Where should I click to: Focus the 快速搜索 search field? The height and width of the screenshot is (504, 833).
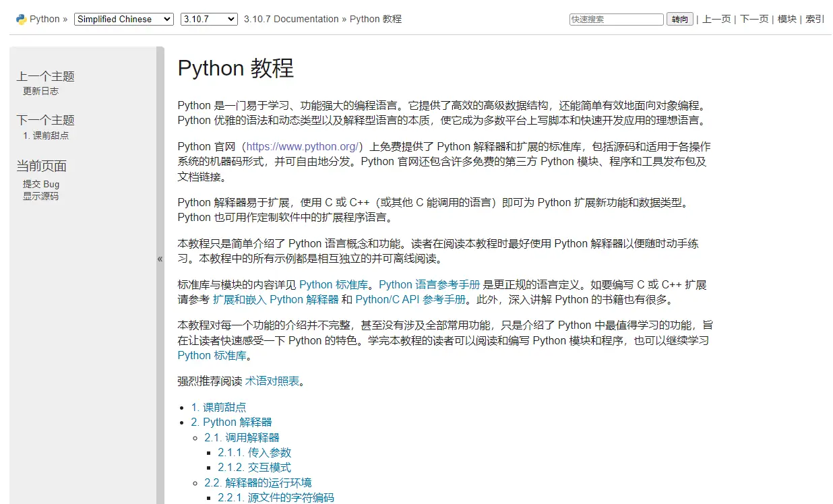[x=617, y=20]
